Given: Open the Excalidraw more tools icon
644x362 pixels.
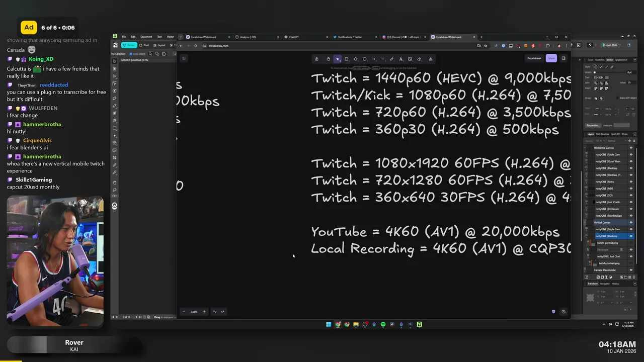Looking at the screenshot, I should [431, 59].
